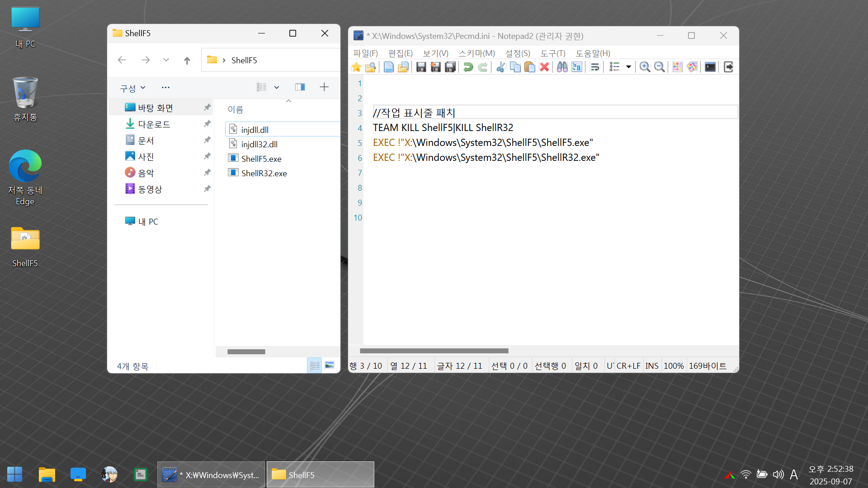Click the red X delete icon
This screenshot has height=488, width=868.
point(544,67)
